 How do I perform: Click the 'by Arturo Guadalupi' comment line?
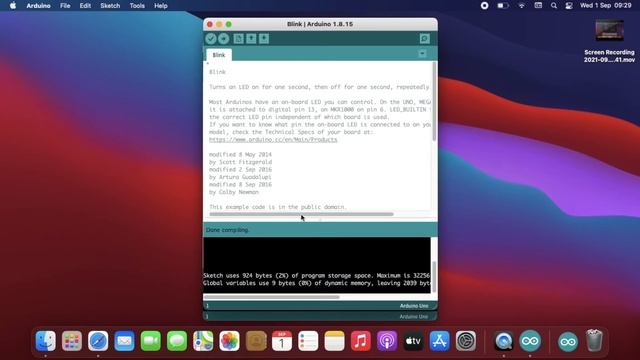tap(240, 177)
